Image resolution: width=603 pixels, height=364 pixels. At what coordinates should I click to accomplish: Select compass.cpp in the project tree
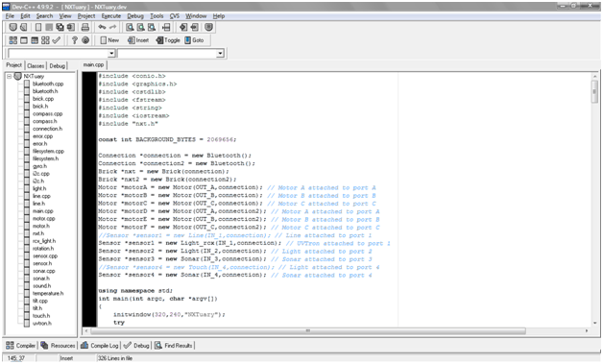[x=47, y=114]
